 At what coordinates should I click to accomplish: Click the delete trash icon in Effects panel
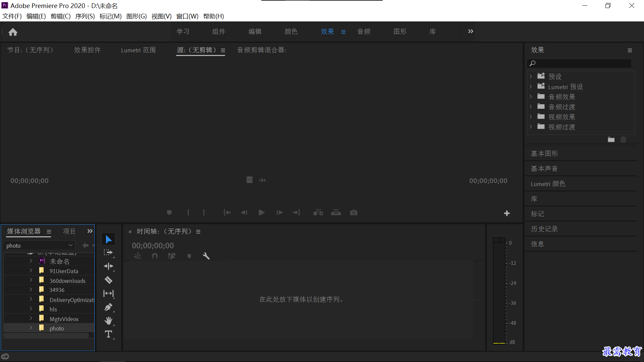[623, 139]
